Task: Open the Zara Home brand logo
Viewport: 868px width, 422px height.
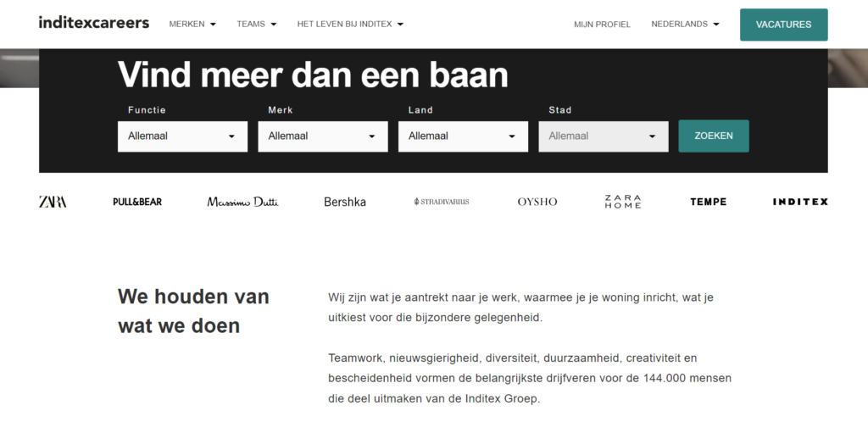Action: pos(623,202)
